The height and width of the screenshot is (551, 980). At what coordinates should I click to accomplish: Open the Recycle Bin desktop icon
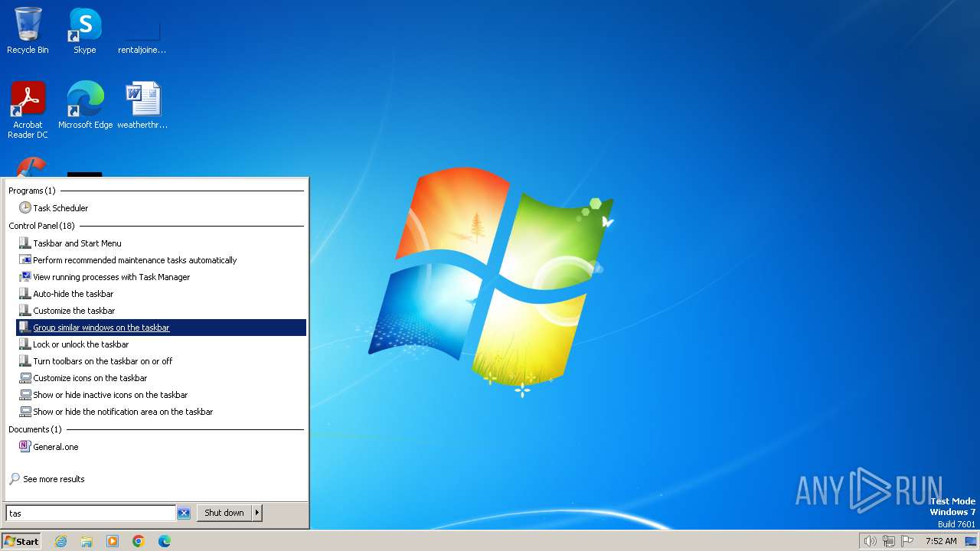28,31
